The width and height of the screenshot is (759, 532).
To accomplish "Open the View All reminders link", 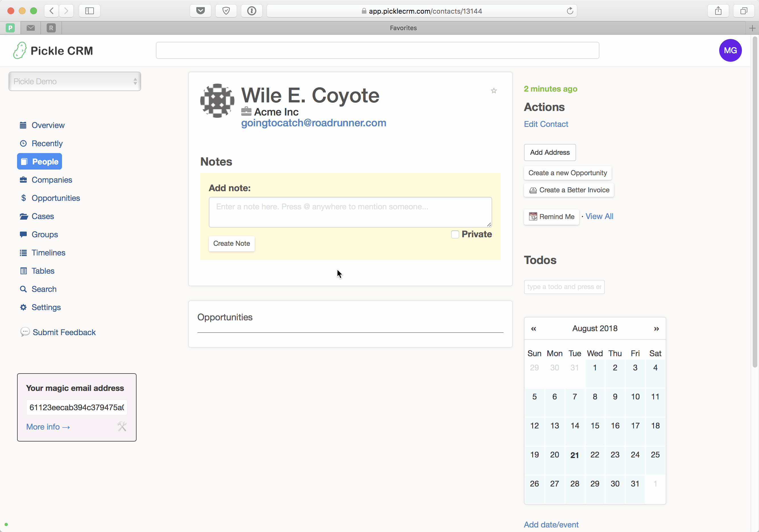I will click(599, 216).
